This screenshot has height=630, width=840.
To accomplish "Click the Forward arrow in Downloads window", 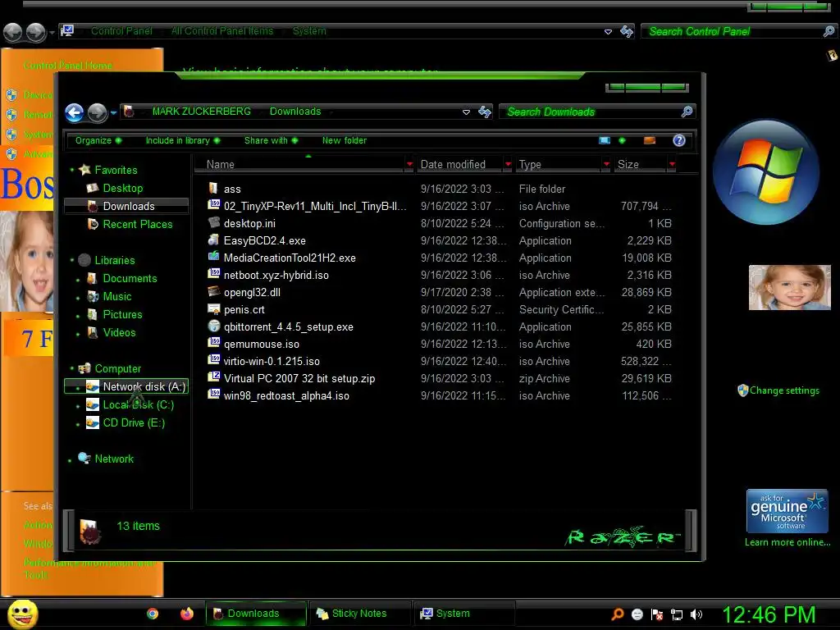I will 98,112.
